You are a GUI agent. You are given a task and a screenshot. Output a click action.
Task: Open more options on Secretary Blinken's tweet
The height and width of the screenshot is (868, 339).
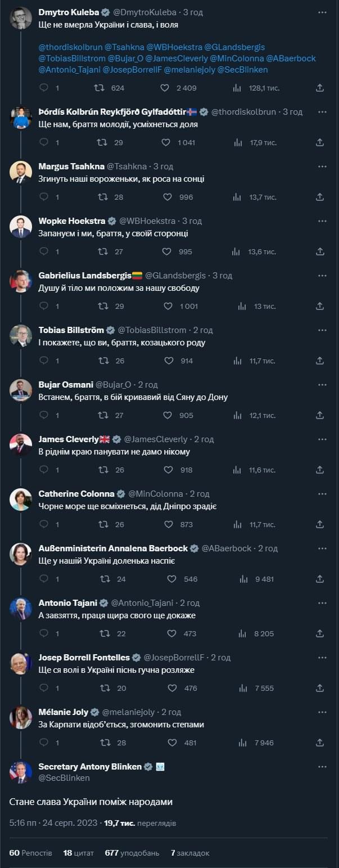pyautogui.click(x=322, y=767)
